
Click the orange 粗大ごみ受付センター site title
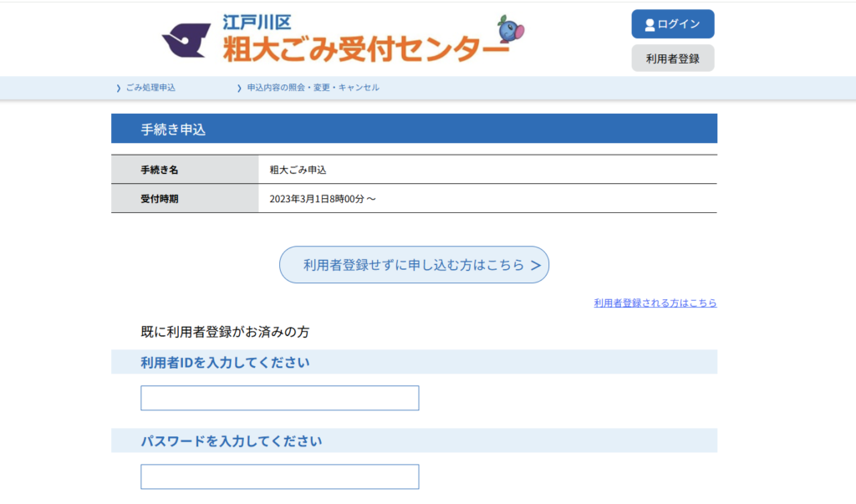[364, 51]
